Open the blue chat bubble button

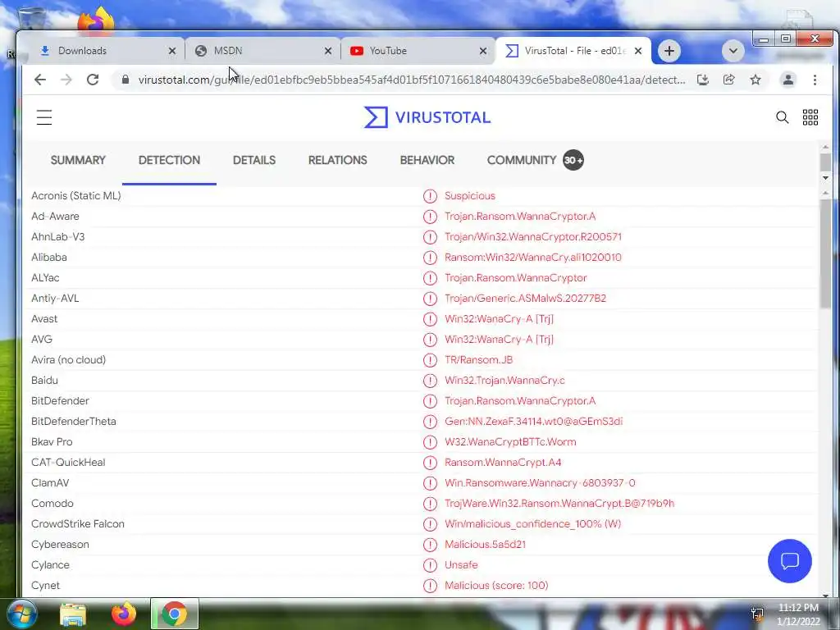[790, 561]
